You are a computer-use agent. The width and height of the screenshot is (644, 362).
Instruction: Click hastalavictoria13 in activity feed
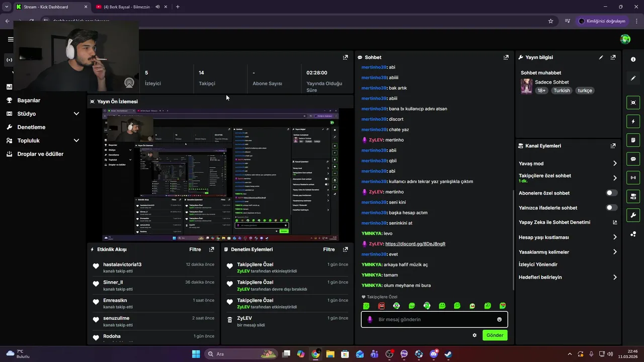(x=122, y=264)
